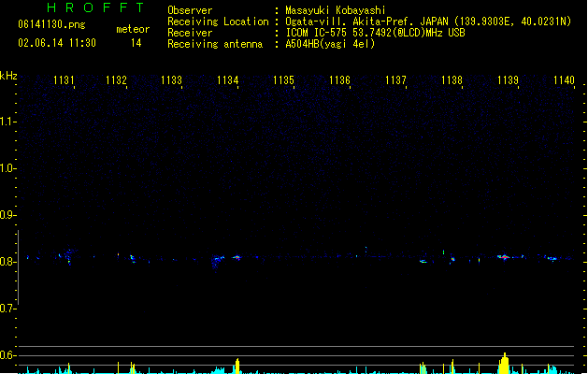
Task: Click the tallest yellow intensity peak near 1139
Action: pyautogui.click(x=505, y=363)
